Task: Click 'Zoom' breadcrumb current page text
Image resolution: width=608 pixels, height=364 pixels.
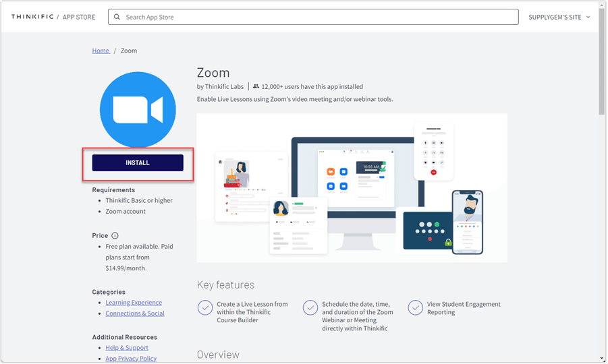Action: pyautogui.click(x=129, y=51)
